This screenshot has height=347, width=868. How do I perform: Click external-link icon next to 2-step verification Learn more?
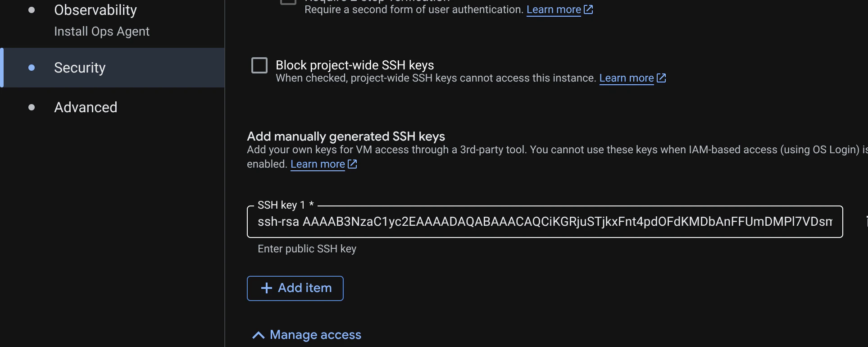click(x=588, y=9)
